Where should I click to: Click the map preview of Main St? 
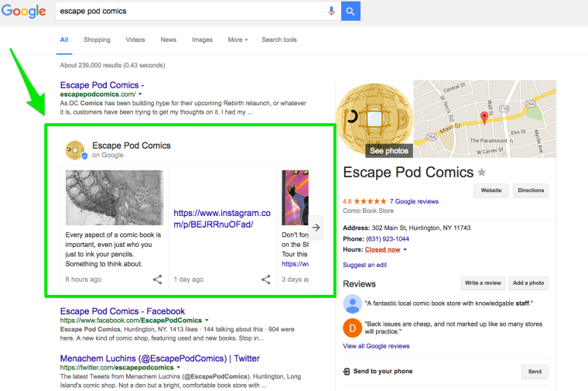pos(484,119)
